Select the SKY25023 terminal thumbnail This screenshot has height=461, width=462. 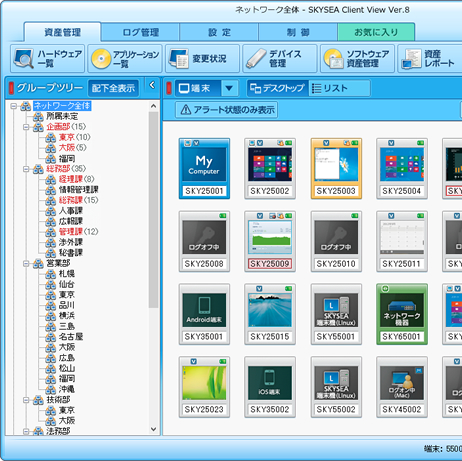[x=204, y=387]
